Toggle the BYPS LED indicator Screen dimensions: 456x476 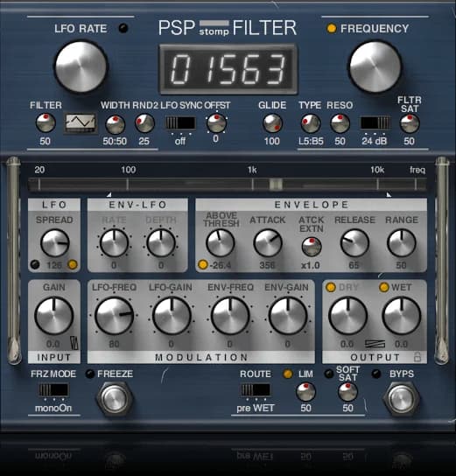(376, 374)
